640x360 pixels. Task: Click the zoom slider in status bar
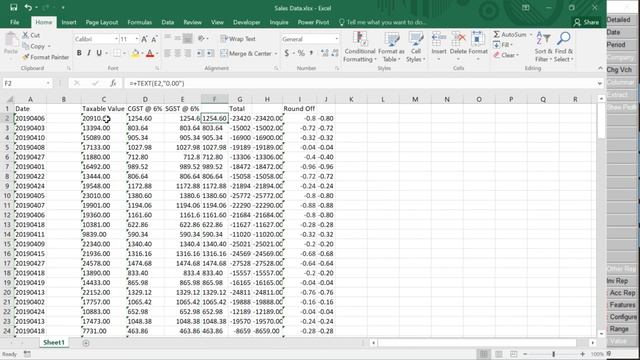tap(553, 354)
